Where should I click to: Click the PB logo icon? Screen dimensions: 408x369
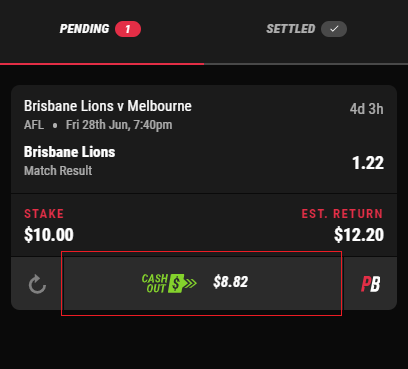click(371, 284)
